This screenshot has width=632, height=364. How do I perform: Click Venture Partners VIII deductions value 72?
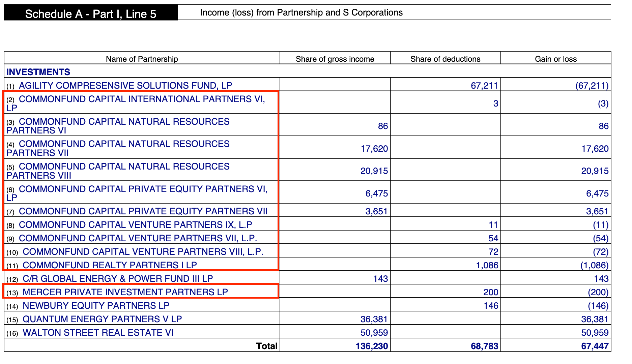493,252
